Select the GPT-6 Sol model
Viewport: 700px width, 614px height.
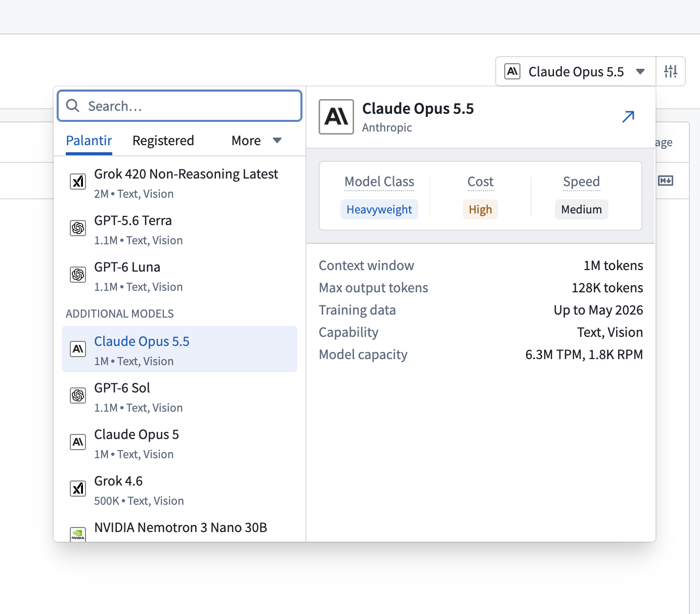[180, 397]
